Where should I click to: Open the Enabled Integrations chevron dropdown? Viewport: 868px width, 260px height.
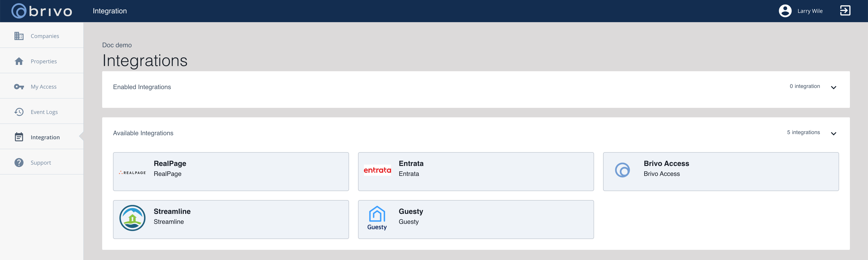click(x=834, y=87)
